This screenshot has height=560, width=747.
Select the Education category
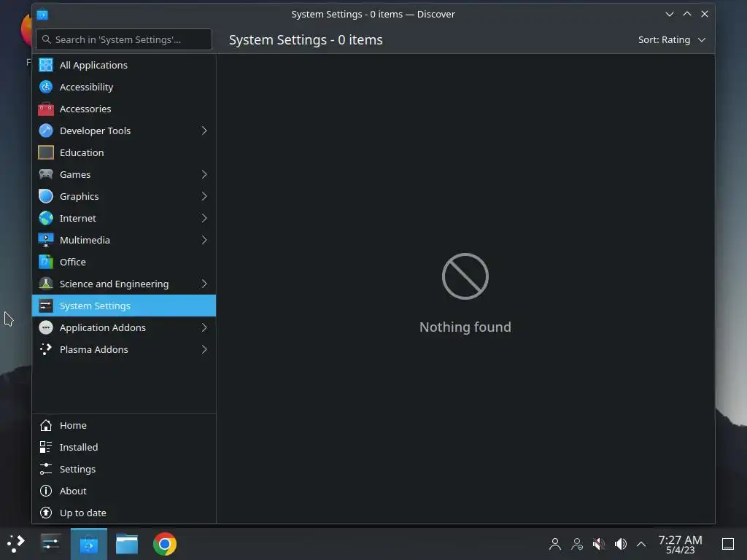point(124,152)
